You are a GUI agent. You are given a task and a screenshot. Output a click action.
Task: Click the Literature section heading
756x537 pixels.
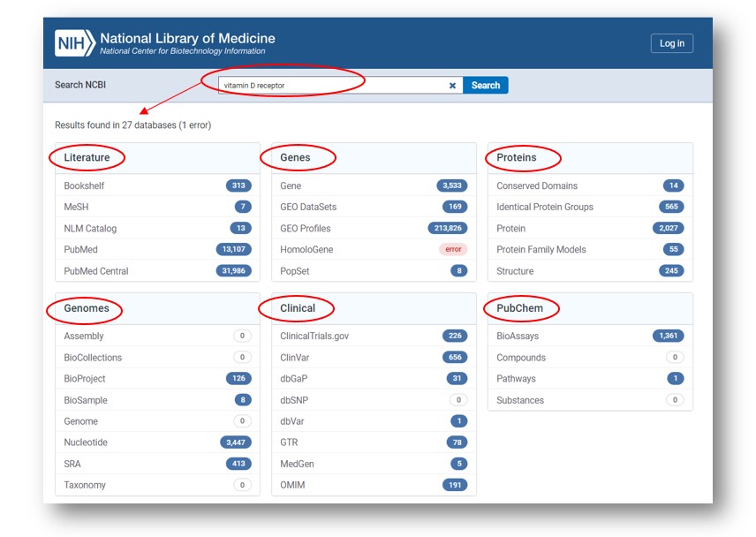(87, 157)
